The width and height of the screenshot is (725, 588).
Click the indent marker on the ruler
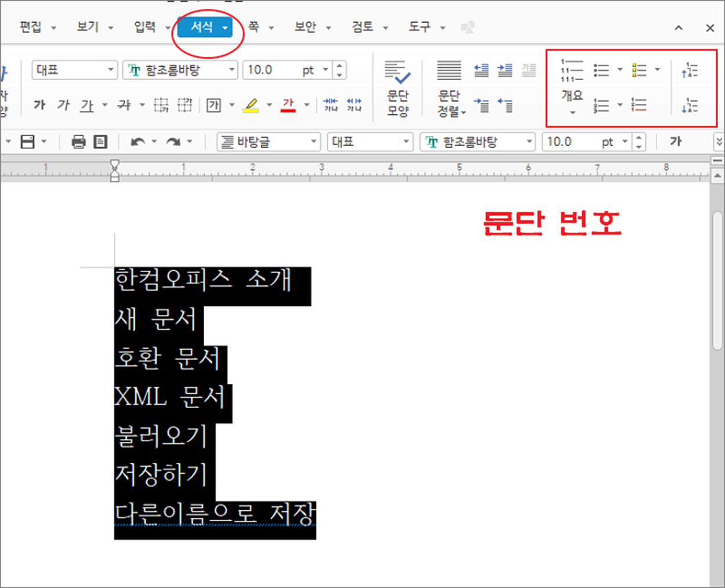point(115,170)
